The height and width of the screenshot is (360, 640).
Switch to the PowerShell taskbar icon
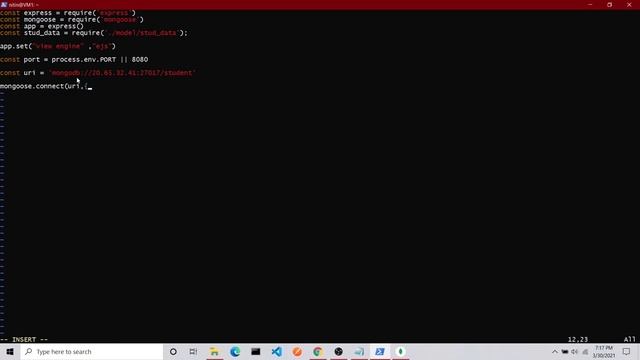380,351
